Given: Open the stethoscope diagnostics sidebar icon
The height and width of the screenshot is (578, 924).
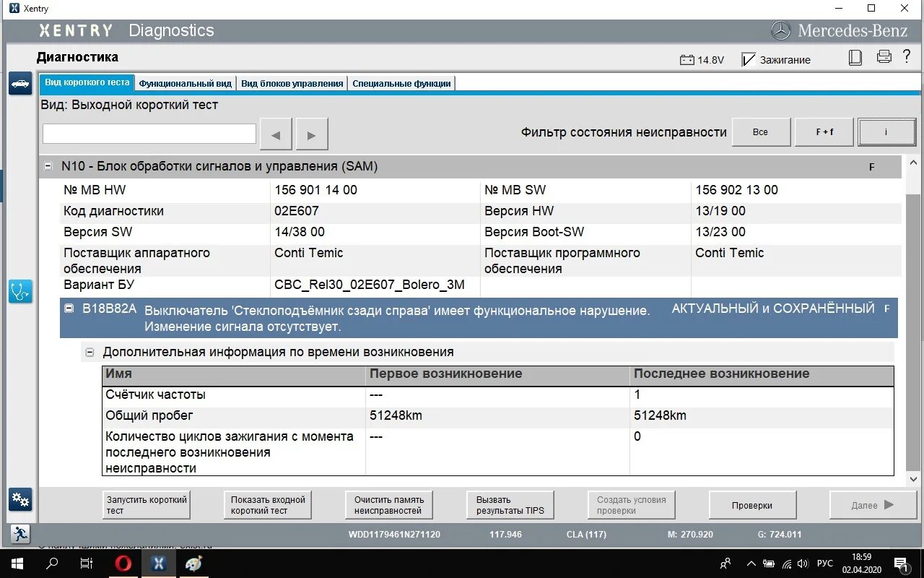Looking at the screenshot, I should pyautogui.click(x=20, y=291).
